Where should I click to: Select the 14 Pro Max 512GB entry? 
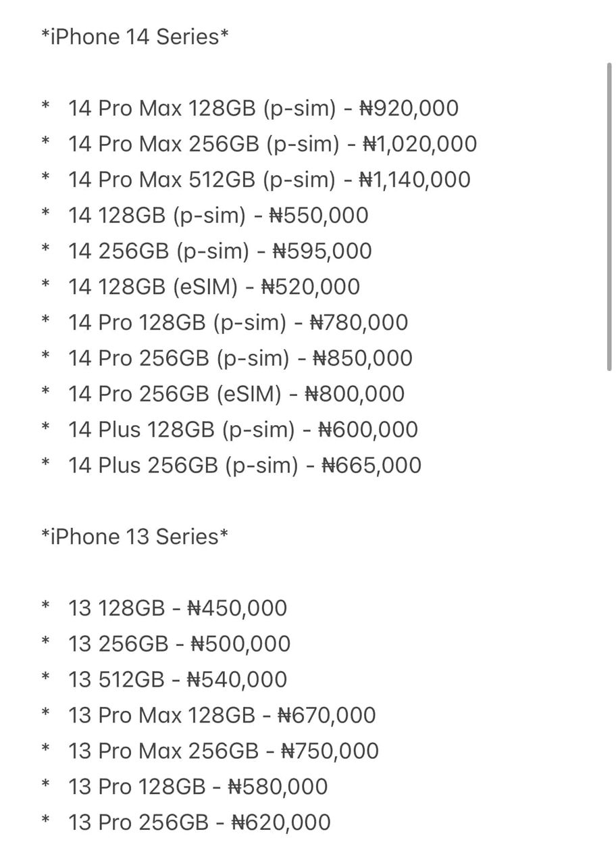(269, 180)
